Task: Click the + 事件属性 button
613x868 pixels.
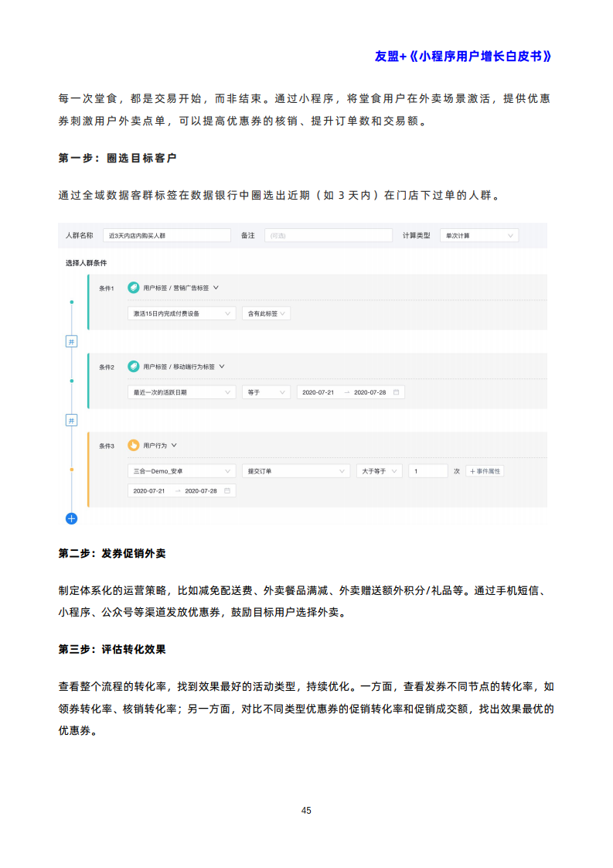Action: click(x=485, y=471)
